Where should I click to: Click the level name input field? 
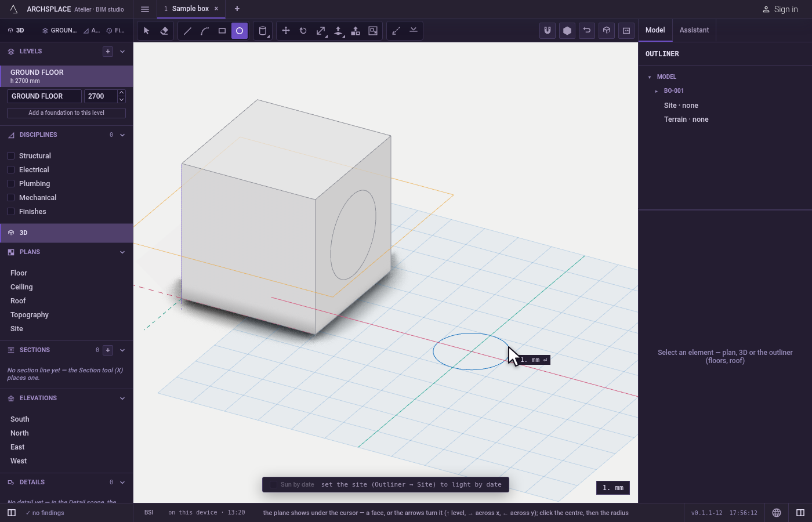pyautogui.click(x=44, y=96)
